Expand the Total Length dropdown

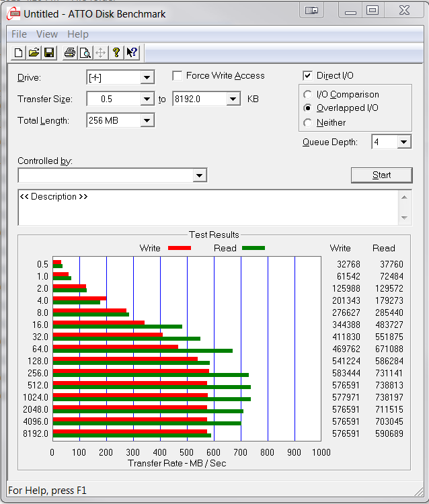[x=147, y=121]
